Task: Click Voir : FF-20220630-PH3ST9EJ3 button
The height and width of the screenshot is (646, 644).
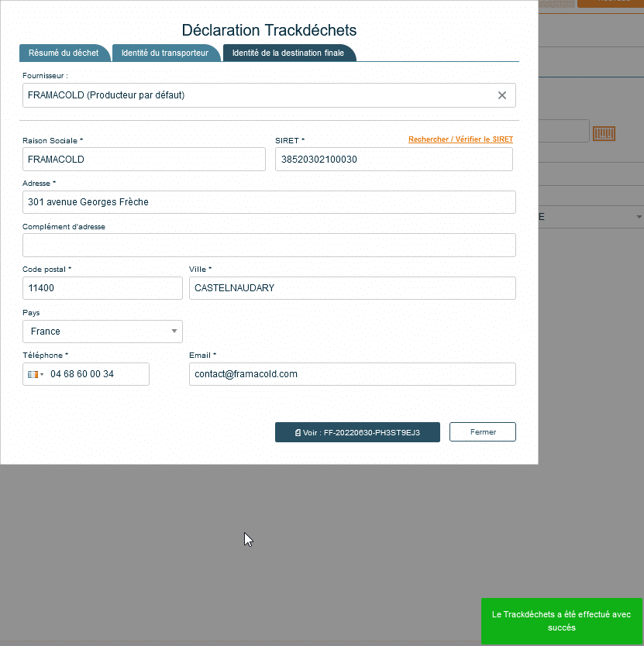Action: click(357, 432)
